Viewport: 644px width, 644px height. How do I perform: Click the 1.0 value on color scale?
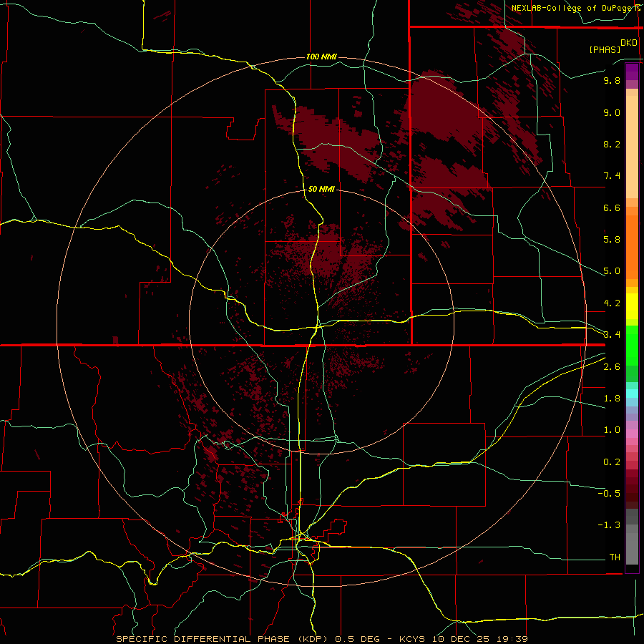point(612,430)
